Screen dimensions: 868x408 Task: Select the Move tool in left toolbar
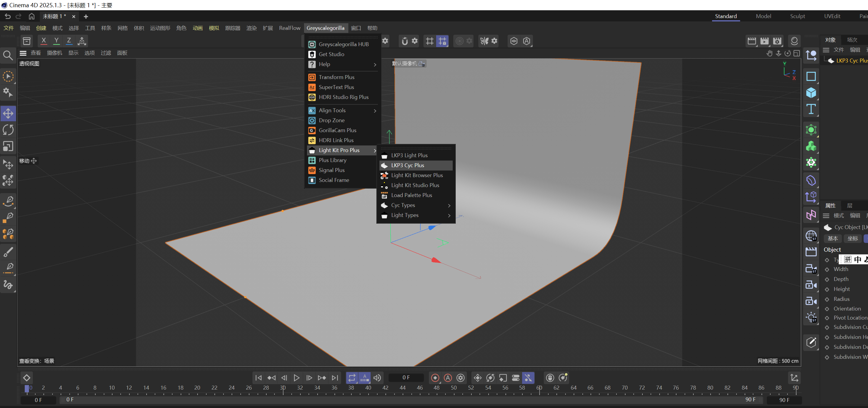pyautogui.click(x=8, y=114)
